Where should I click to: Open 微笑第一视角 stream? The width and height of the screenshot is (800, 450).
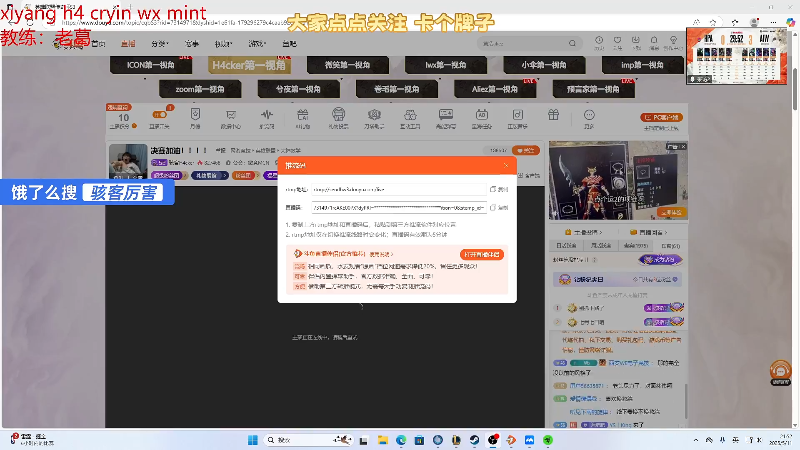(x=347, y=65)
